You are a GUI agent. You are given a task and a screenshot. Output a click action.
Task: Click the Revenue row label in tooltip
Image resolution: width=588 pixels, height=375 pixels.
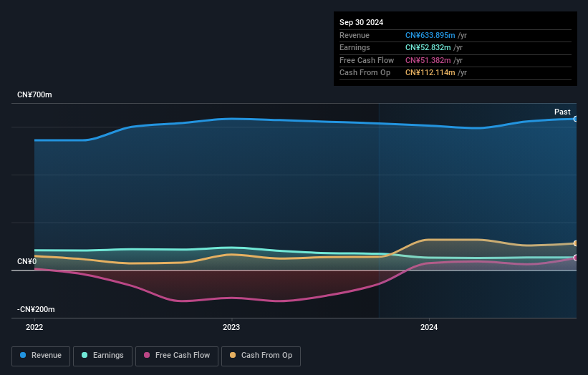pos(355,35)
